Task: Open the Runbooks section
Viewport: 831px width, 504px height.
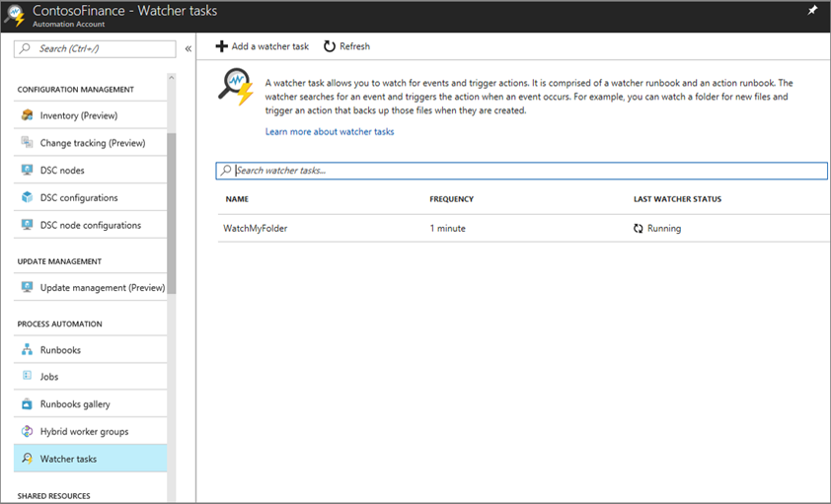Action: [x=90, y=349]
